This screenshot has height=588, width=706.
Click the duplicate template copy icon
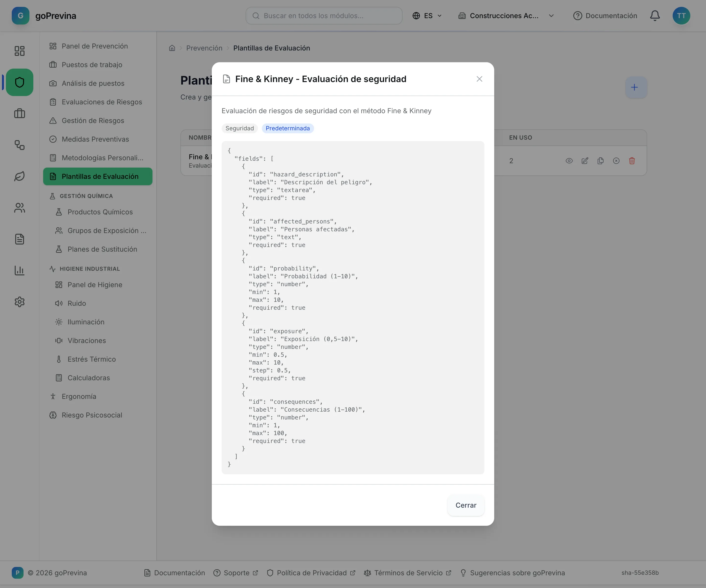click(600, 161)
